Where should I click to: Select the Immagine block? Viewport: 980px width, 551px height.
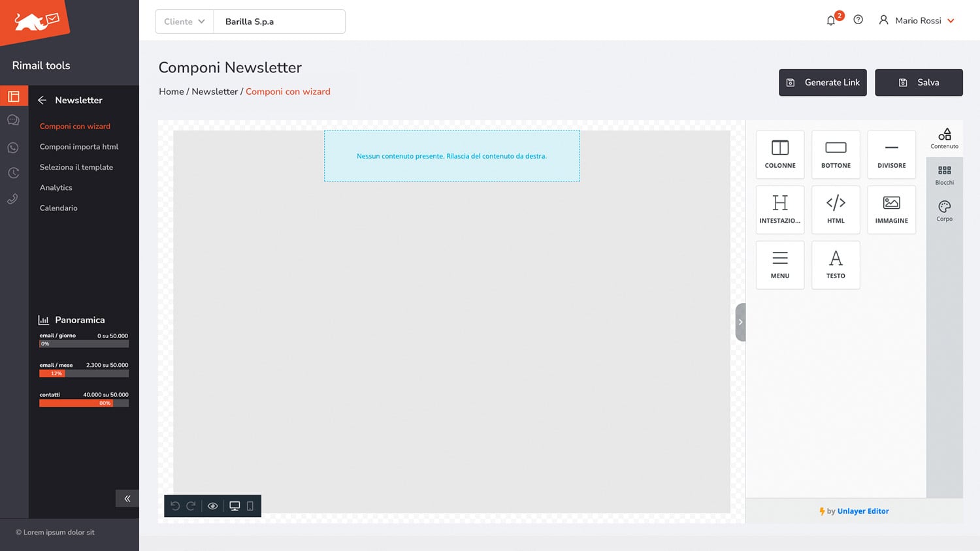891,210
